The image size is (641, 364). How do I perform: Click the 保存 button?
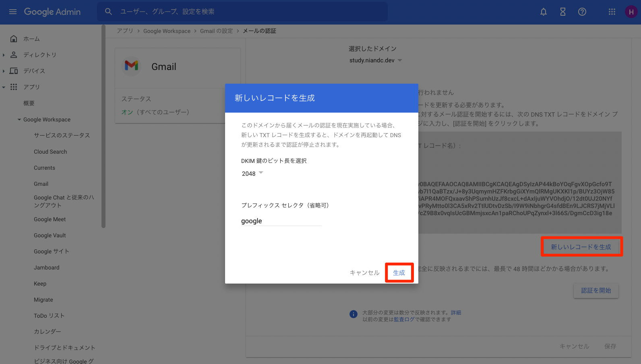click(610, 346)
